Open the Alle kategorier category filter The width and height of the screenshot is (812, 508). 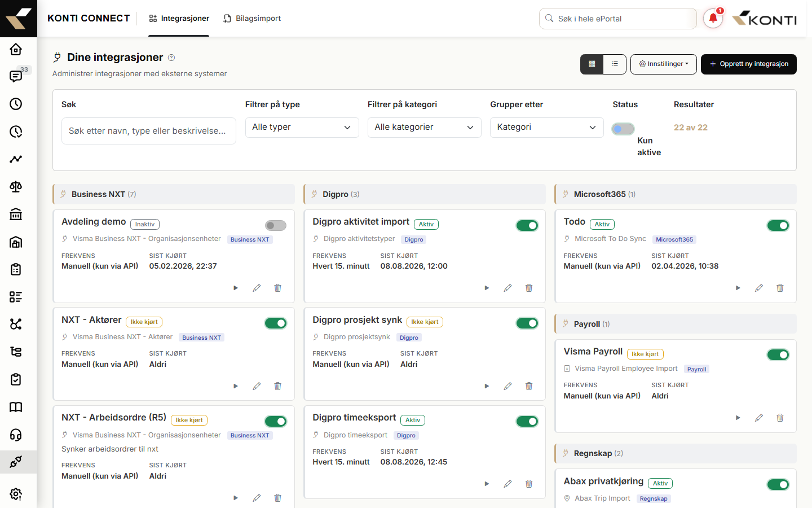tap(425, 128)
